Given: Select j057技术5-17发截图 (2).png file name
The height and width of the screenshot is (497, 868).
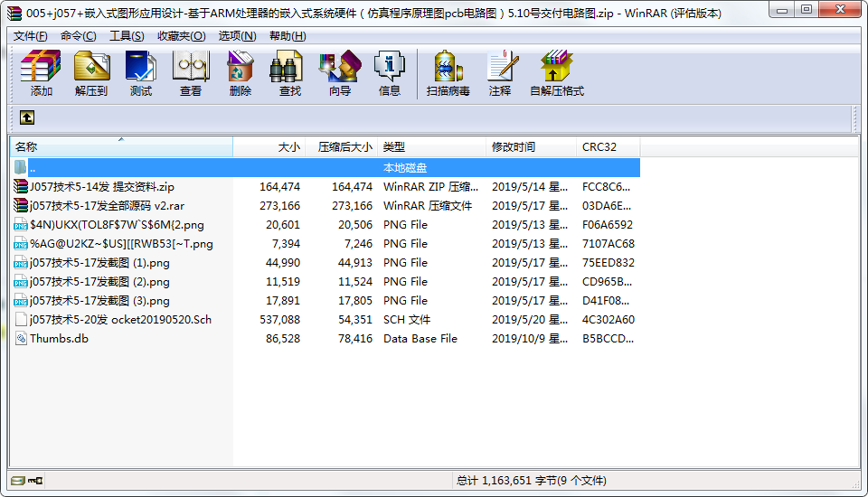Looking at the screenshot, I should coord(99,282).
